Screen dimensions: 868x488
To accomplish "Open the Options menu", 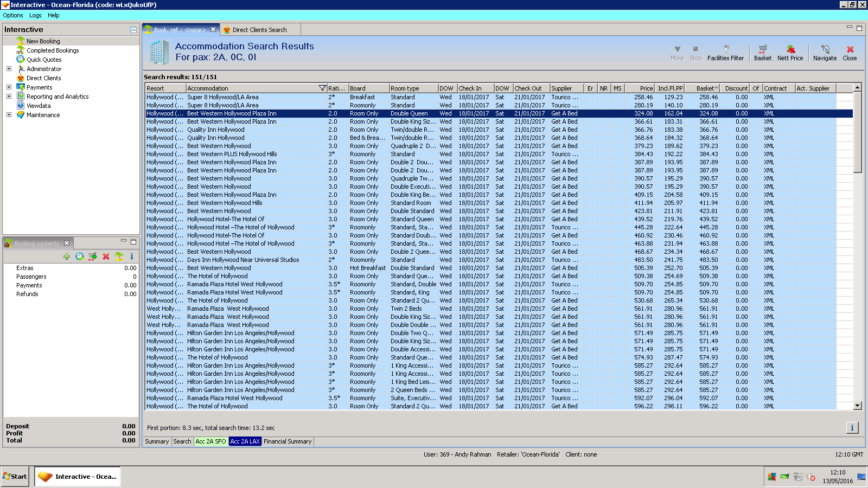I will click(13, 15).
